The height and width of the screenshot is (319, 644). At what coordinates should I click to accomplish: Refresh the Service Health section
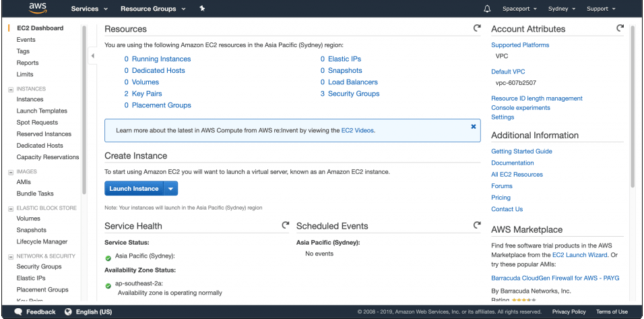point(285,225)
